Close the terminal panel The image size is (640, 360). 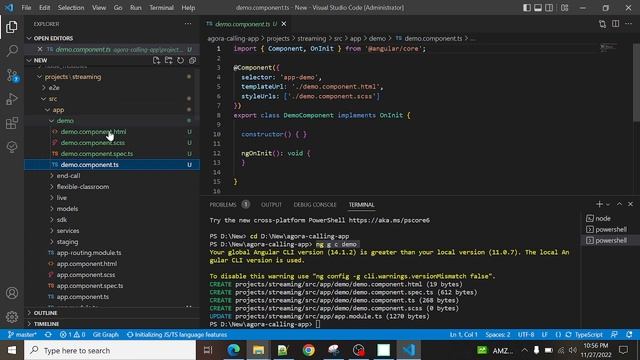630,204
